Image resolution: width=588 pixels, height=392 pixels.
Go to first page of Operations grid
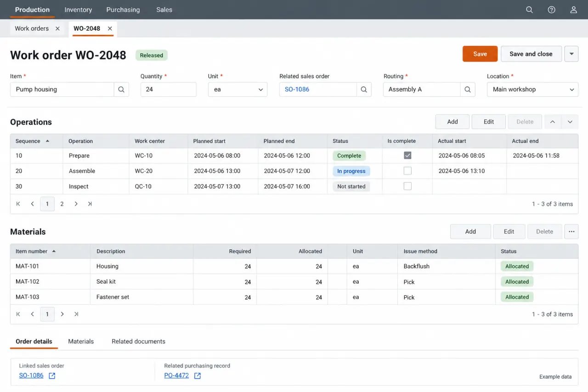18,204
